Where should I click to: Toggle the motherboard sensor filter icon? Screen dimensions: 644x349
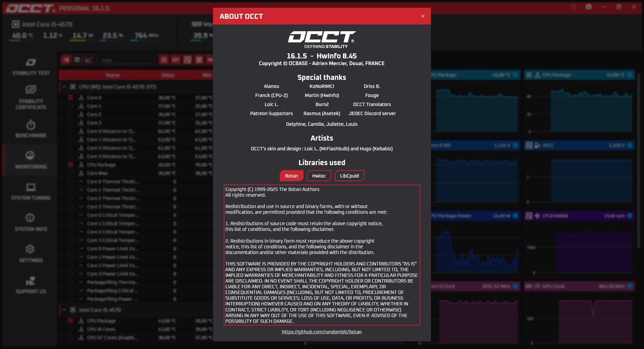click(x=187, y=60)
